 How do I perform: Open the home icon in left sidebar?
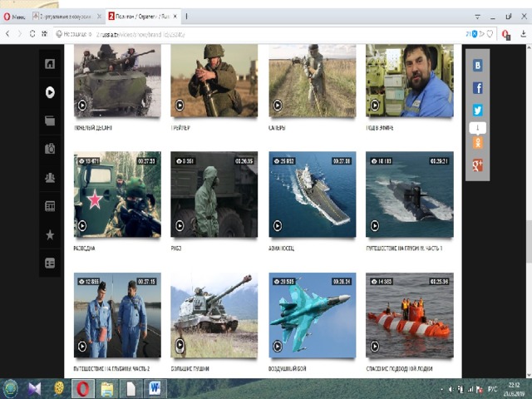tap(50, 63)
